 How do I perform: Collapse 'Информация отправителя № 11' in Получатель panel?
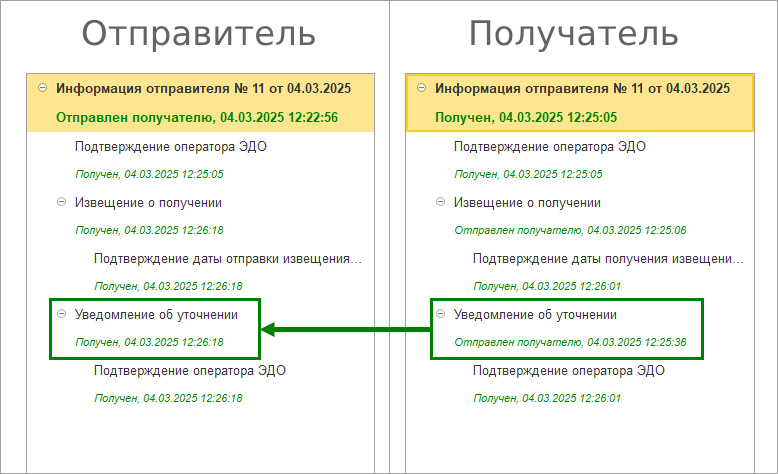421,88
